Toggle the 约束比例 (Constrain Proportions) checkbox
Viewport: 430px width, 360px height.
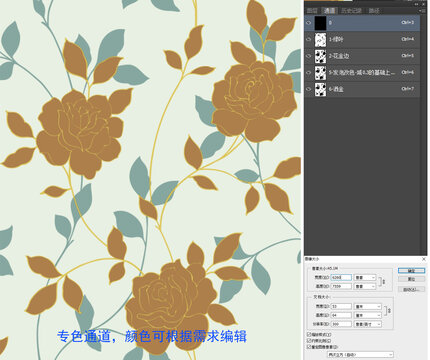tap(309, 341)
